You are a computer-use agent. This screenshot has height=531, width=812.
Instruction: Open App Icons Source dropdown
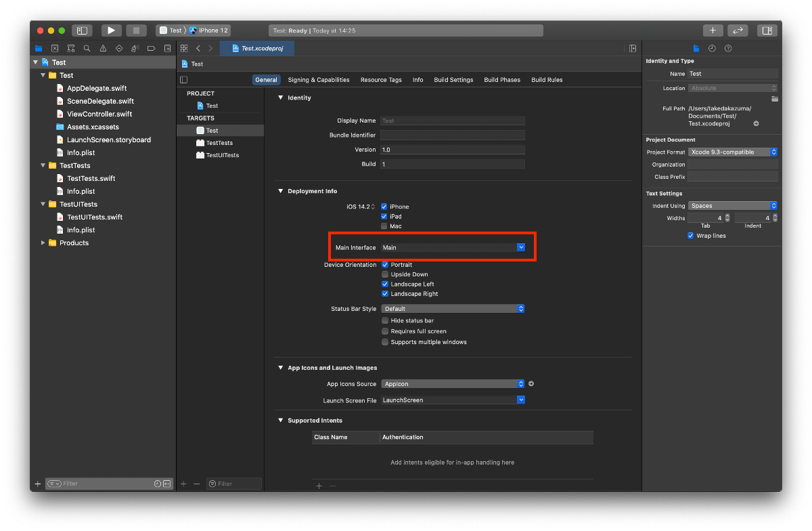coord(453,384)
